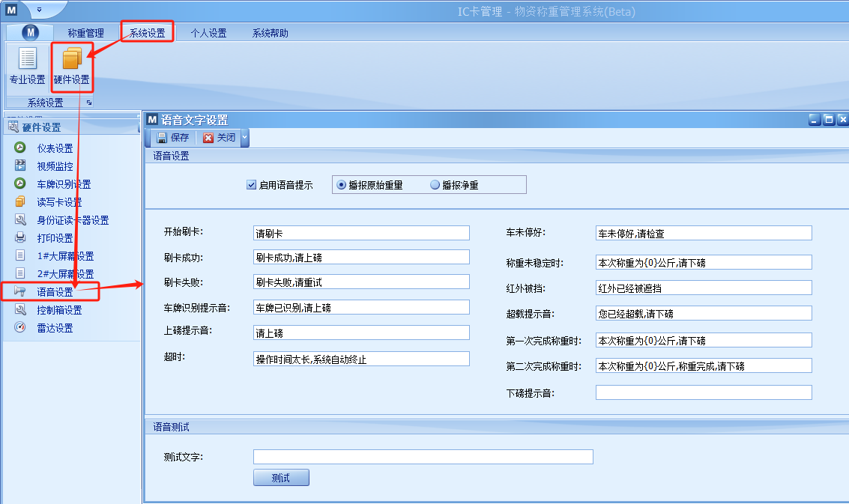
Task: Click the 车牌识别设置 icon
Action: 20,183
